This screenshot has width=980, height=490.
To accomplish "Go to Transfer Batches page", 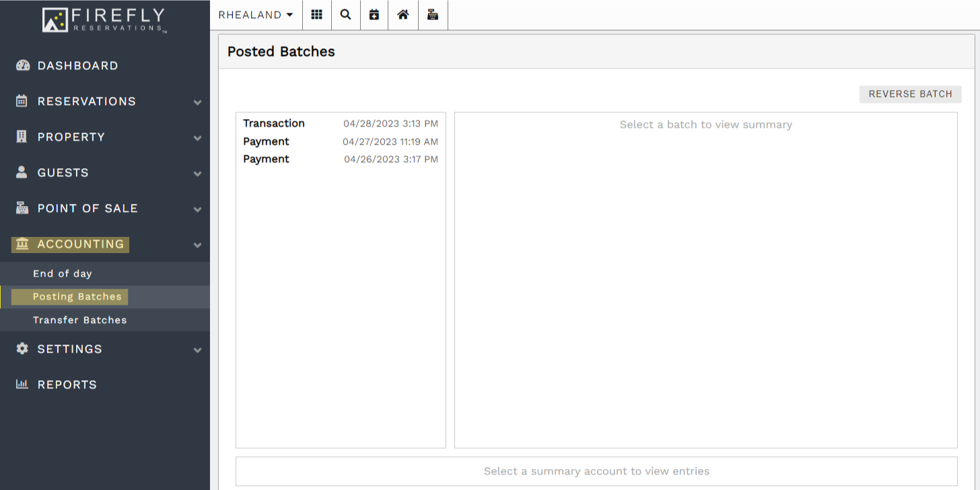I will (x=79, y=320).
